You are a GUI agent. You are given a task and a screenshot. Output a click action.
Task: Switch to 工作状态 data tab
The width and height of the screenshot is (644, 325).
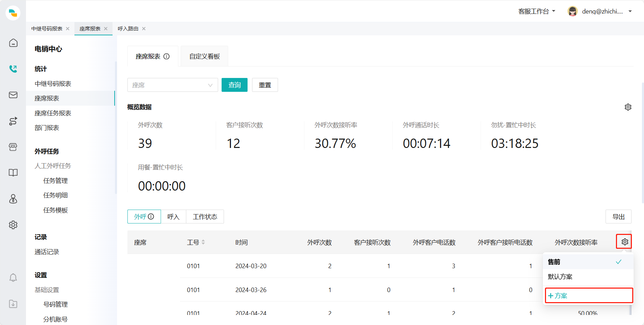[x=205, y=217]
